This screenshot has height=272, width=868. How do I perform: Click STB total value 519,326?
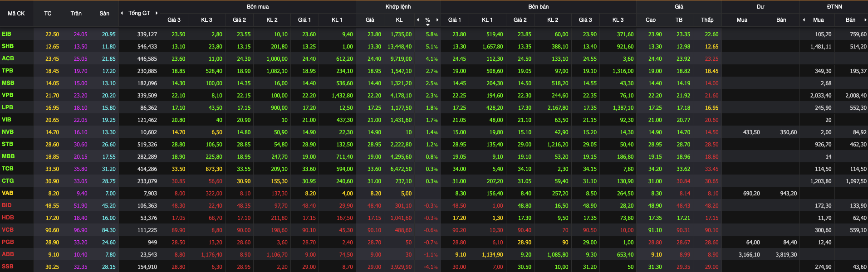(147, 145)
